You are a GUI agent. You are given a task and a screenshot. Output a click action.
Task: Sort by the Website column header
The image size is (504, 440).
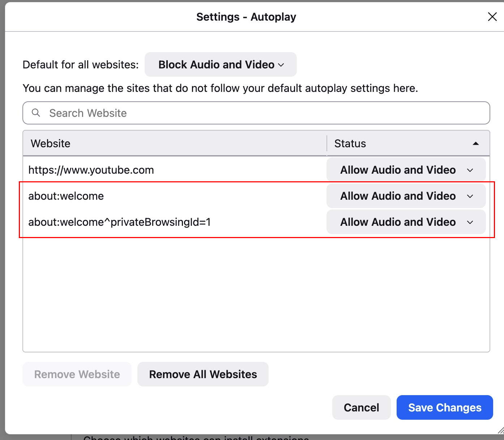[x=174, y=144]
